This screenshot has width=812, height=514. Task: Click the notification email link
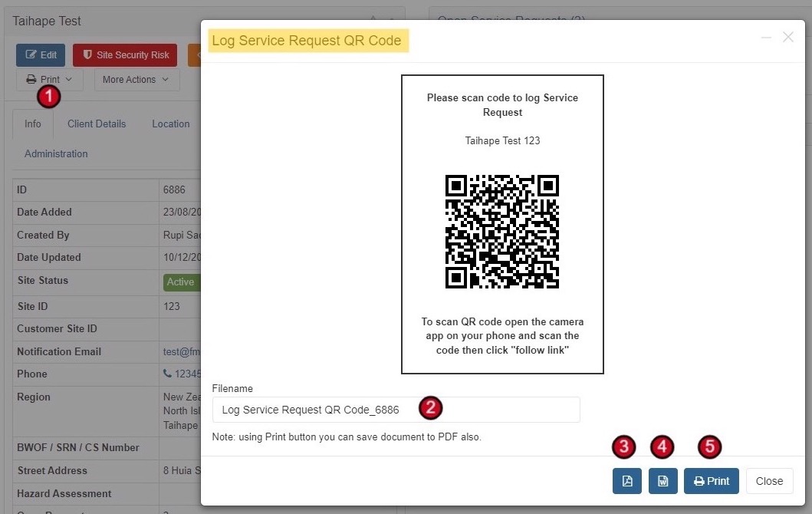tap(182, 351)
